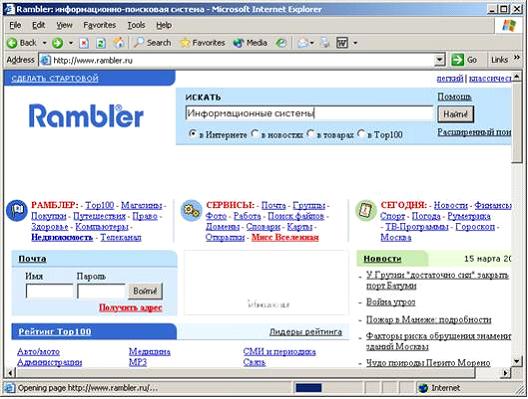
Task: Click the calendar icon by СЕГОДНЯ
Action: (366, 211)
